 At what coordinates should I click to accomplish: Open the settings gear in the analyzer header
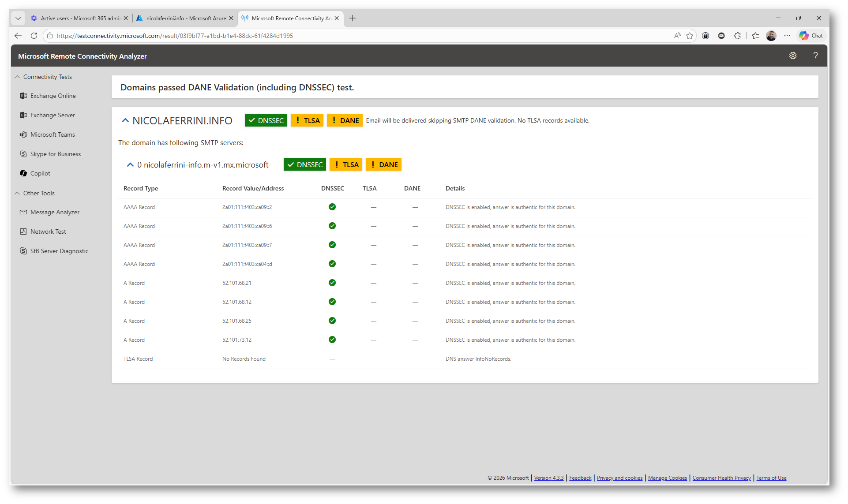pos(792,56)
